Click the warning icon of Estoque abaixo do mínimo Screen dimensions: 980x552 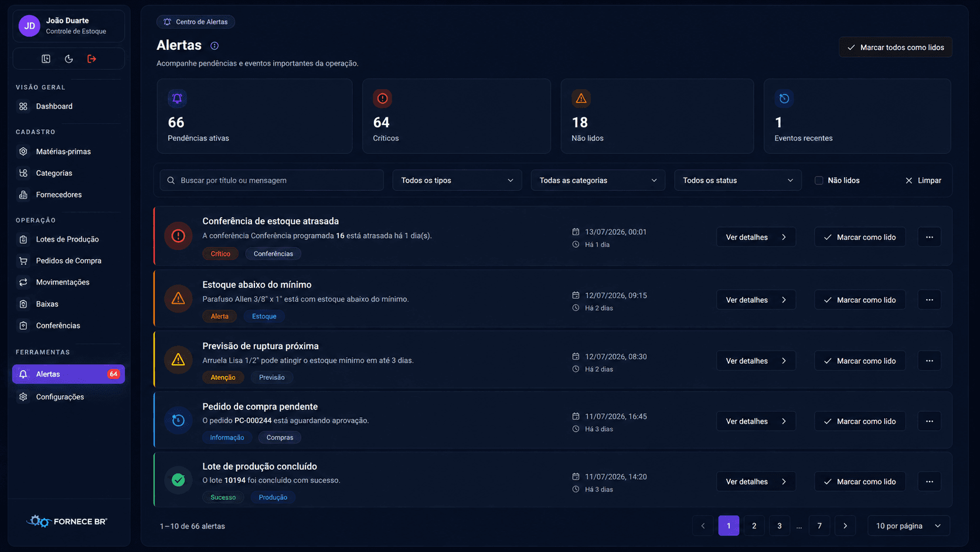point(178,299)
